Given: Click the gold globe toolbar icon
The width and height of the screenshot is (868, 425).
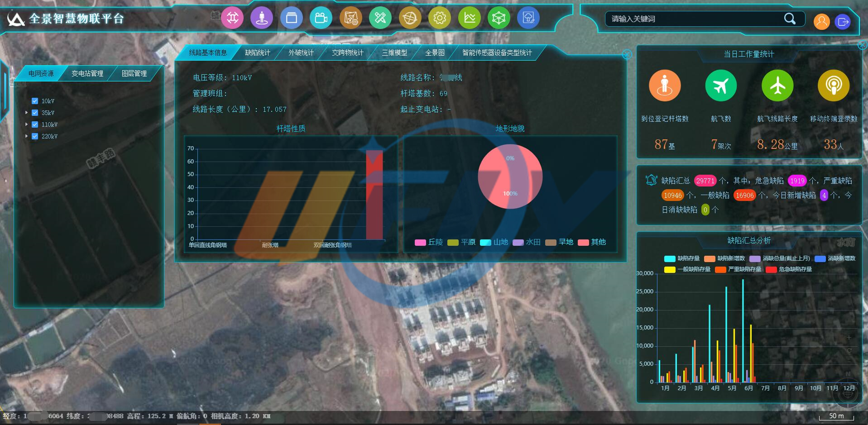Looking at the screenshot, I should [410, 18].
